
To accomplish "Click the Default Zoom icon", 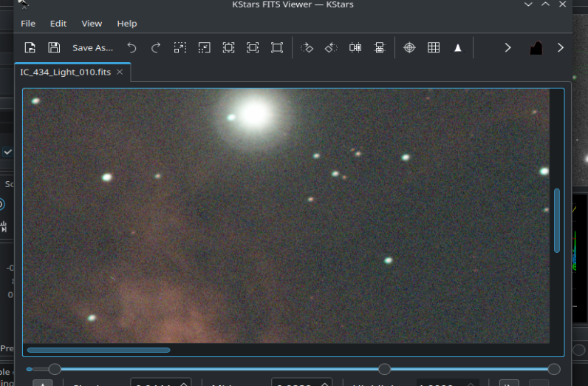I will tap(228, 47).
